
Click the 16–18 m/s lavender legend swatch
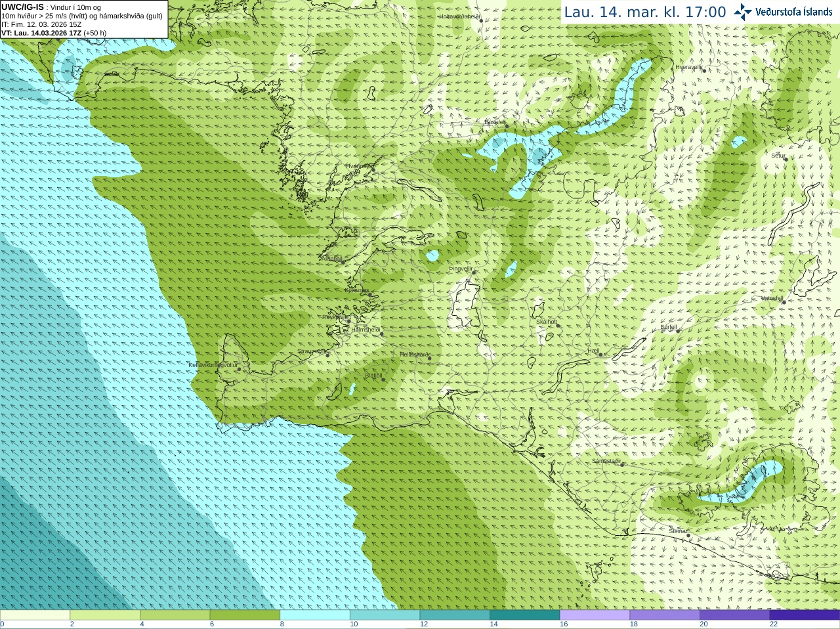coord(595,615)
